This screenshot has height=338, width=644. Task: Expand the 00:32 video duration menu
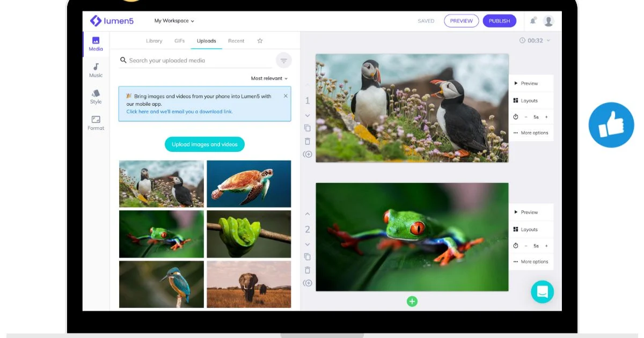(x=535, y=41)
